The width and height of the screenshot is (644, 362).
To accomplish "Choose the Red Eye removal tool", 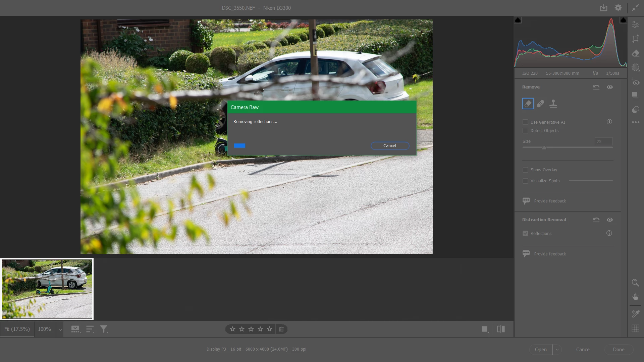I will pyautogui.click(x=635, y=82).
